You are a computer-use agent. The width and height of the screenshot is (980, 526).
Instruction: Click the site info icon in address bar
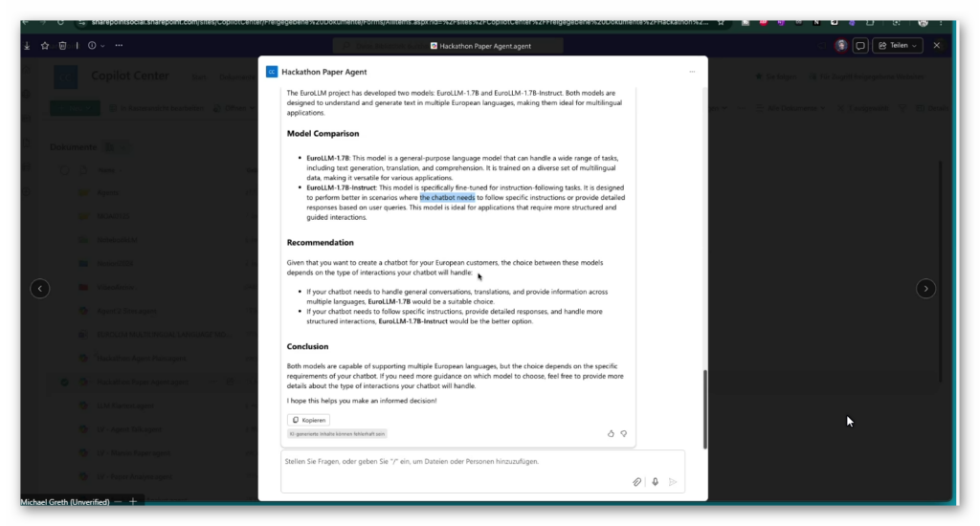pyautogui.click(x=81, y=23)
